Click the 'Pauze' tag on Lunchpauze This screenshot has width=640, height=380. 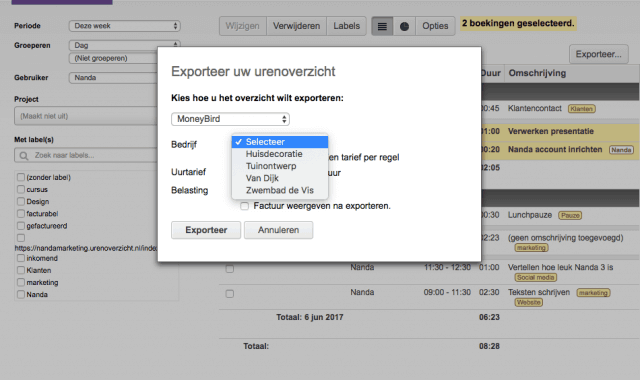click(x=570, y=216)
